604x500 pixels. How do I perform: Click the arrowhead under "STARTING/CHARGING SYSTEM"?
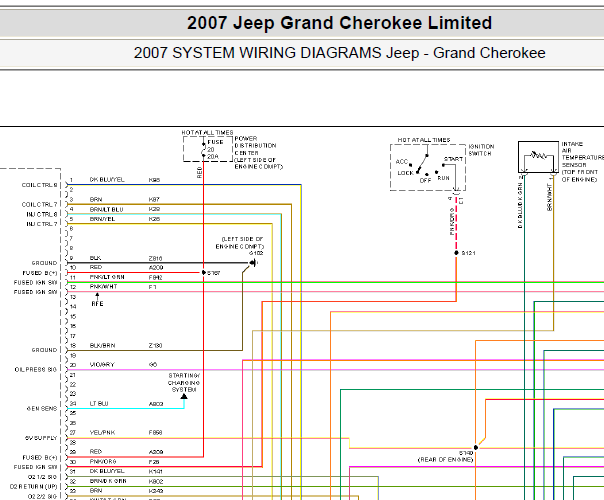click(184, 396)
